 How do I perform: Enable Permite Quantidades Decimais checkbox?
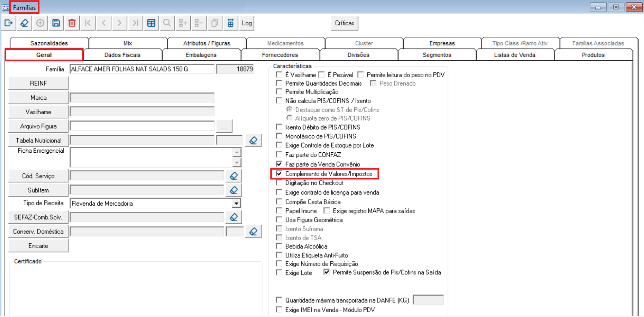point(279,83)
